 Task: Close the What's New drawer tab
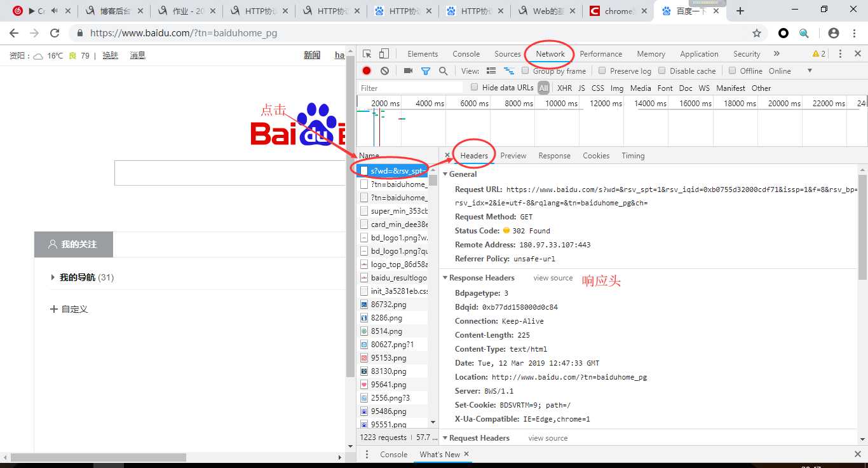pyautogui.click(x=466, y=454)
